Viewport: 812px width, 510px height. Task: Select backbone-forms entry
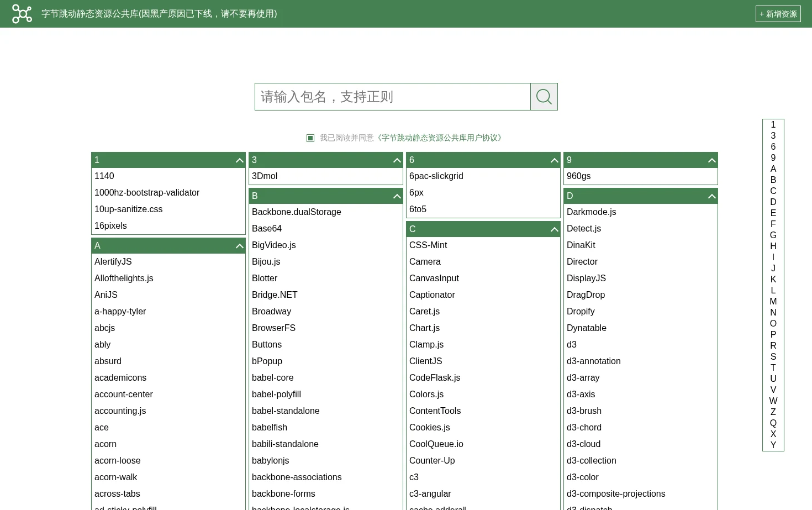pos(284,494)
